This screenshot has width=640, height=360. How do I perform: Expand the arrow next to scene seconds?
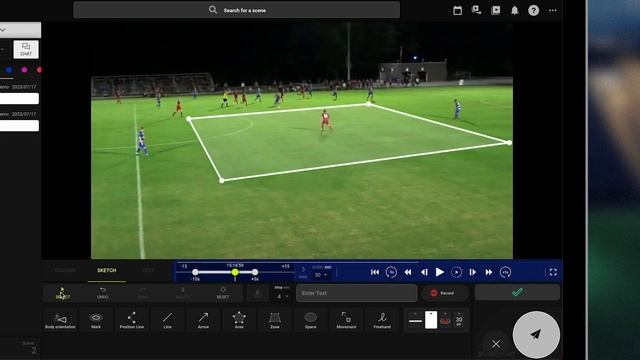pos(303,270)
